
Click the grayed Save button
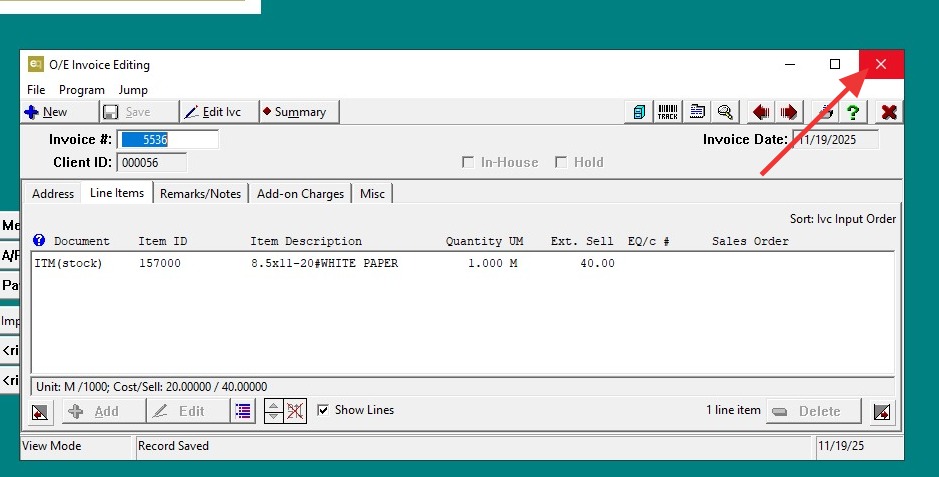[x=140, y=112]
